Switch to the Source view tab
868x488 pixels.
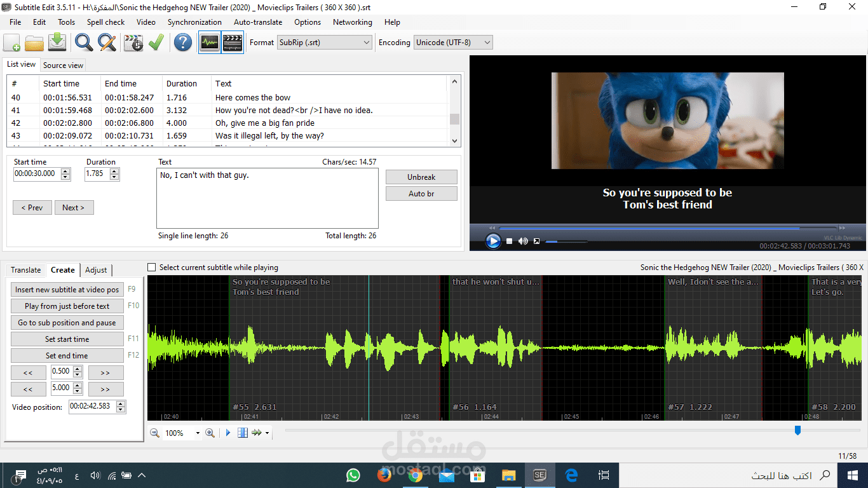[63, 65]
